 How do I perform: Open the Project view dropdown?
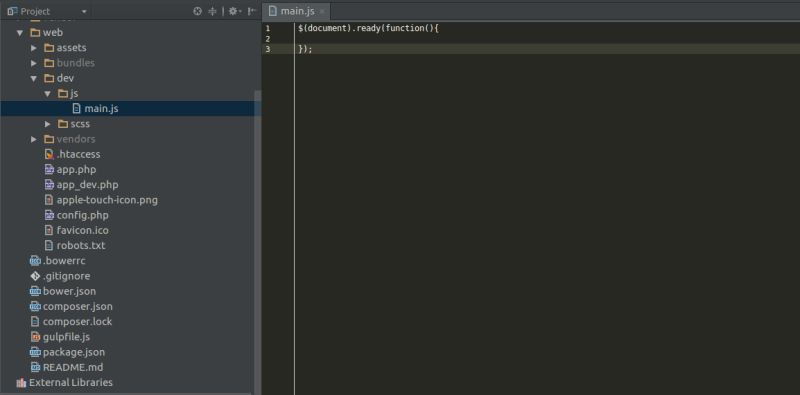[x=84, y=11]
